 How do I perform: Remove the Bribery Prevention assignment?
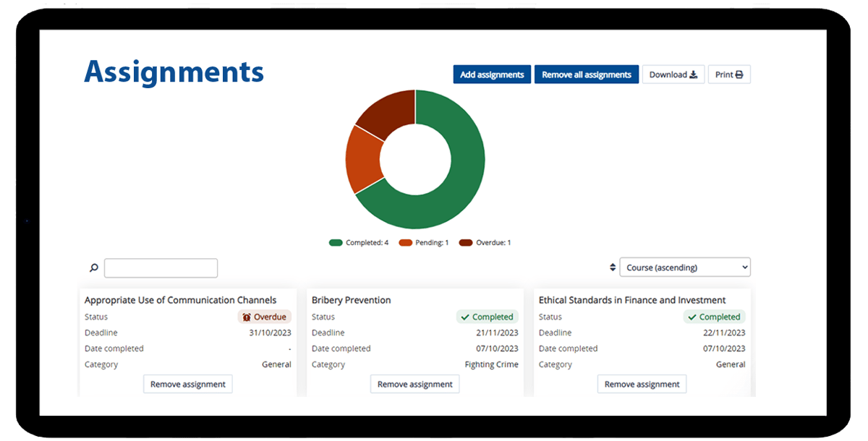click(x=415, y=384)
